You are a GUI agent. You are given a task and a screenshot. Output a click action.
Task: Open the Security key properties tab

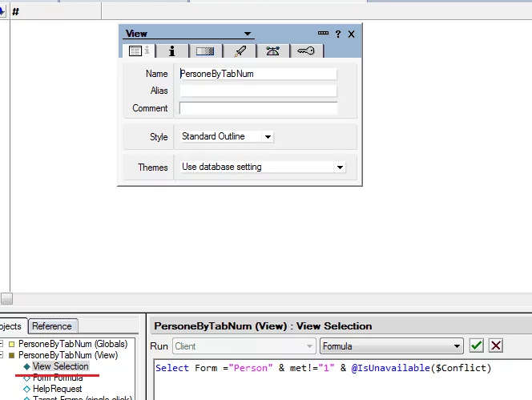click(307, 51)
